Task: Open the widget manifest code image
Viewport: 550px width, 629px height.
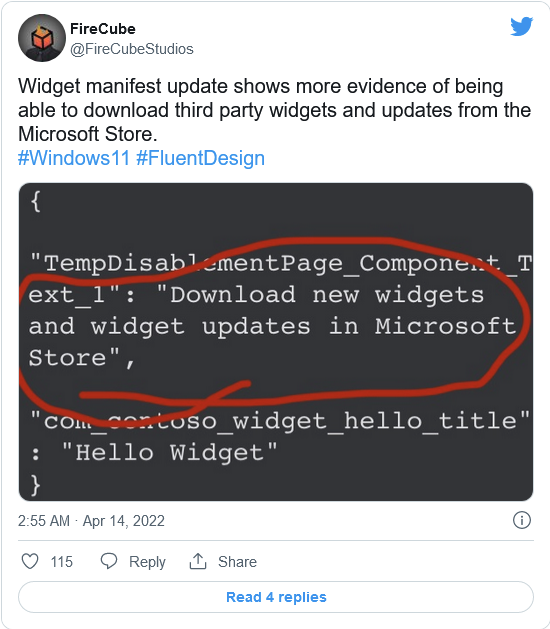Action: (276, 342)
